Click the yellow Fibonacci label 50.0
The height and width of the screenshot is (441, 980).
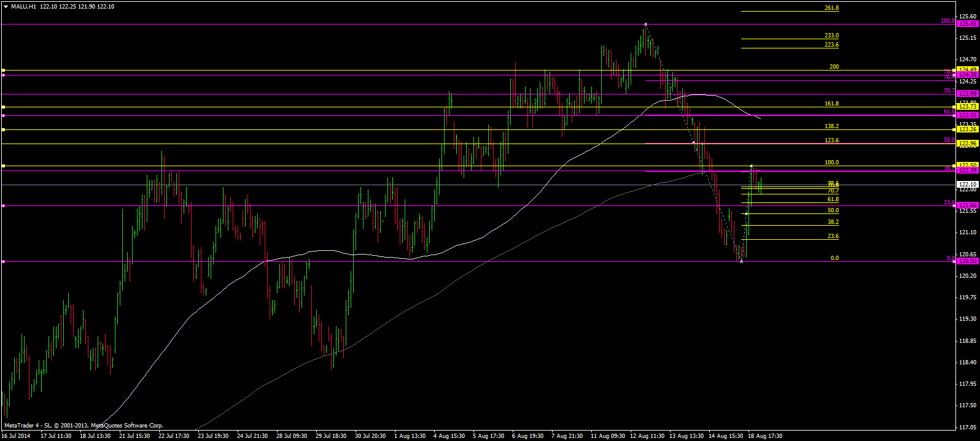pyautogui.click(x=833, y=210)
